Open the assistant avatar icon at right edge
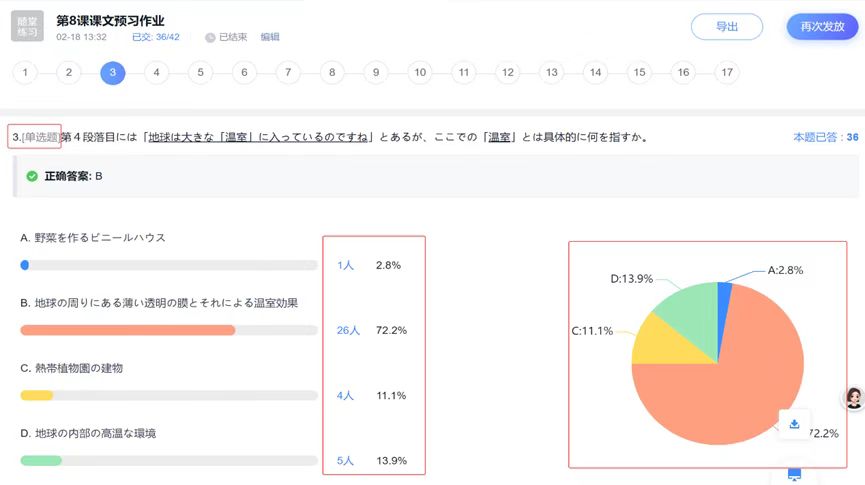This screenshot has width=865, height=485. tap(854, 398)
